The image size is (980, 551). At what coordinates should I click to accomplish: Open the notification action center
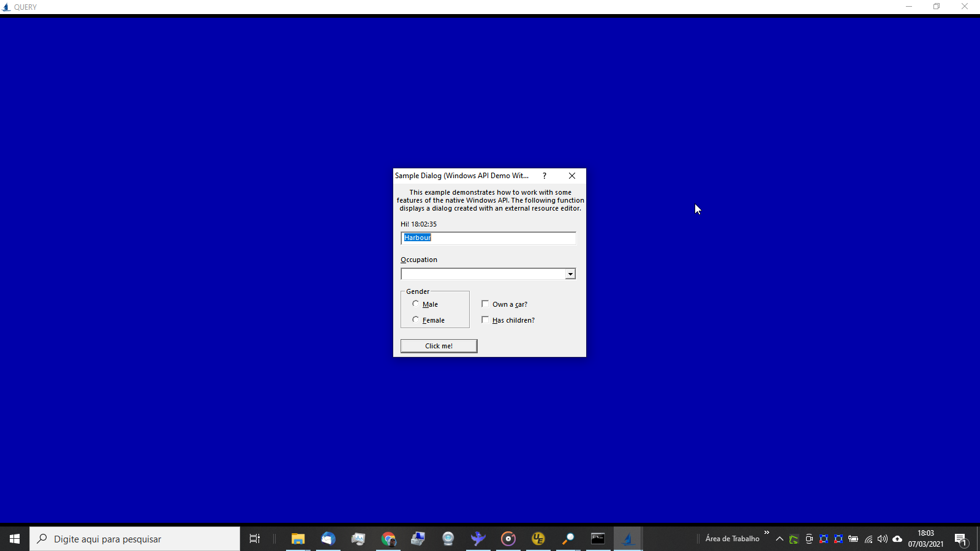(x=960, y=539)
